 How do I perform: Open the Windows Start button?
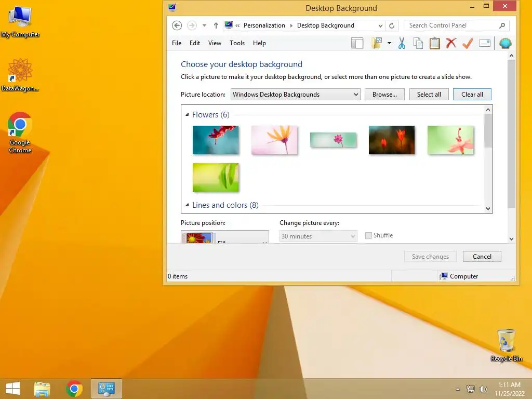coord(13,389)
